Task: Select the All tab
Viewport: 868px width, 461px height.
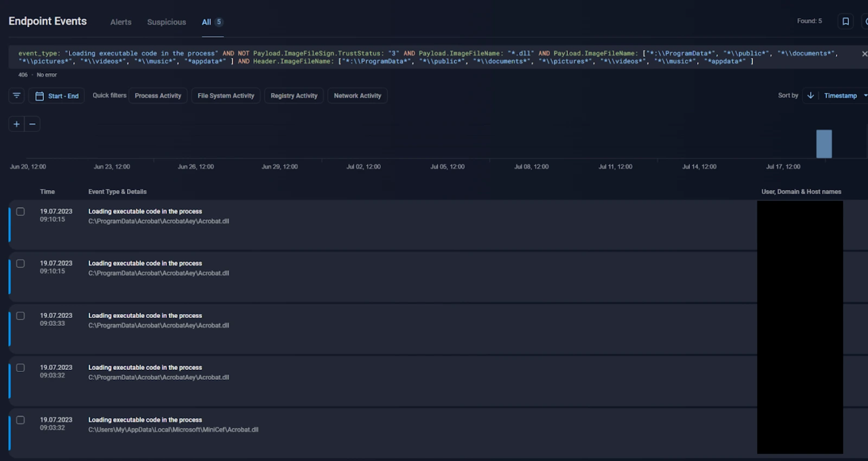Action: (212, 22)
